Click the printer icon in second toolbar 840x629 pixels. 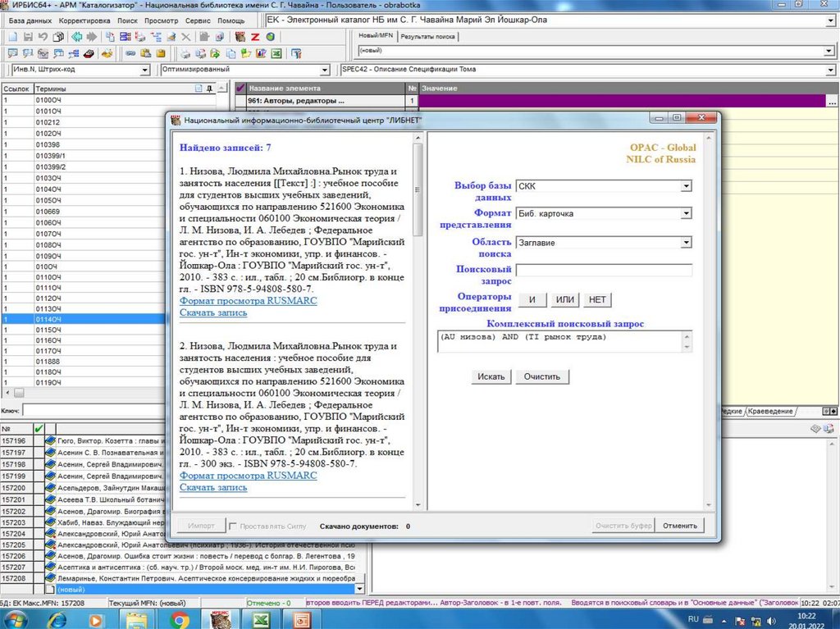tap(185, 53)
